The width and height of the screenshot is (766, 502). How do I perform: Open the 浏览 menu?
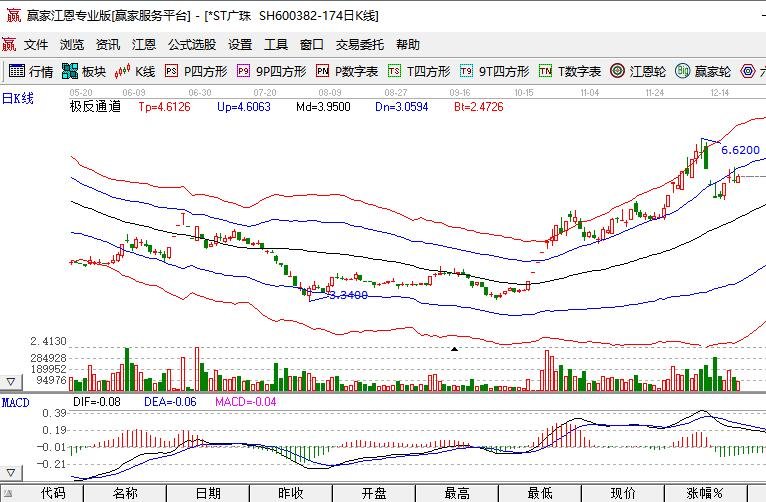72,45
